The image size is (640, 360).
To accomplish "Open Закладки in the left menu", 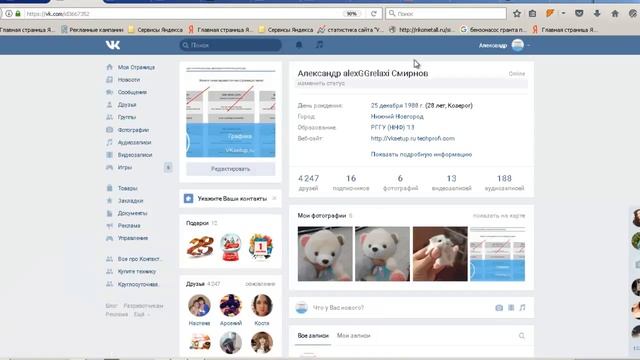I will pos(130,201).
